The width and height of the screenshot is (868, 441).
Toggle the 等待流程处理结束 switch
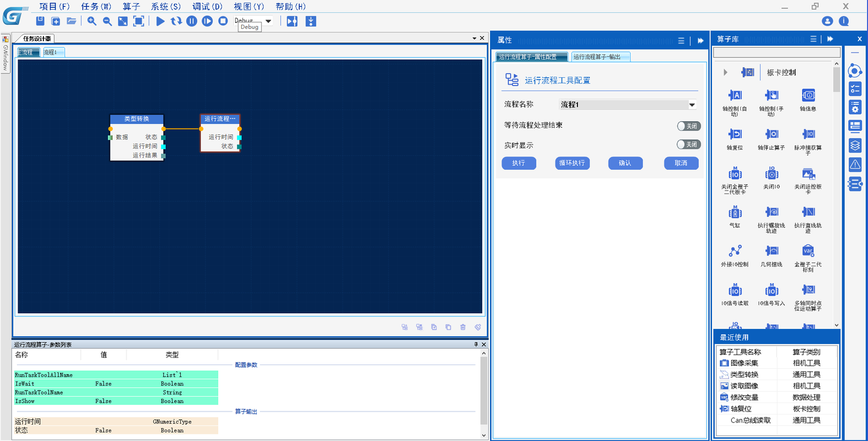(688, 126)
